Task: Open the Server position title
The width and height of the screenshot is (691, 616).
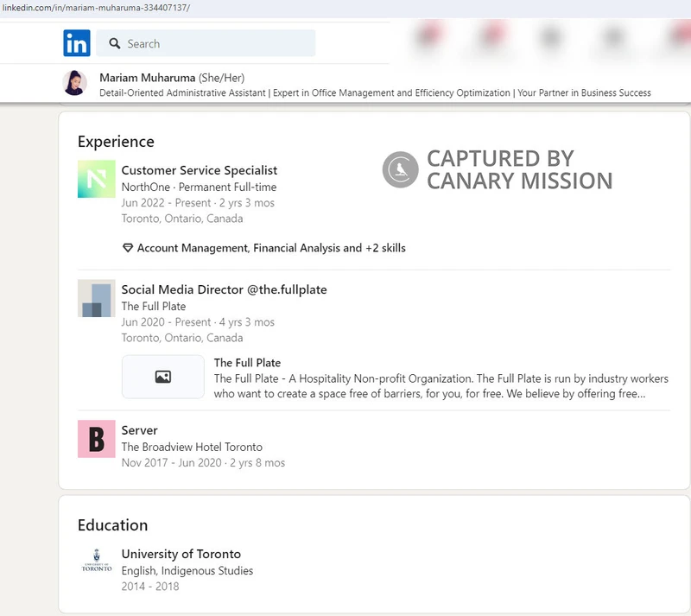Action: coord(139,430)
